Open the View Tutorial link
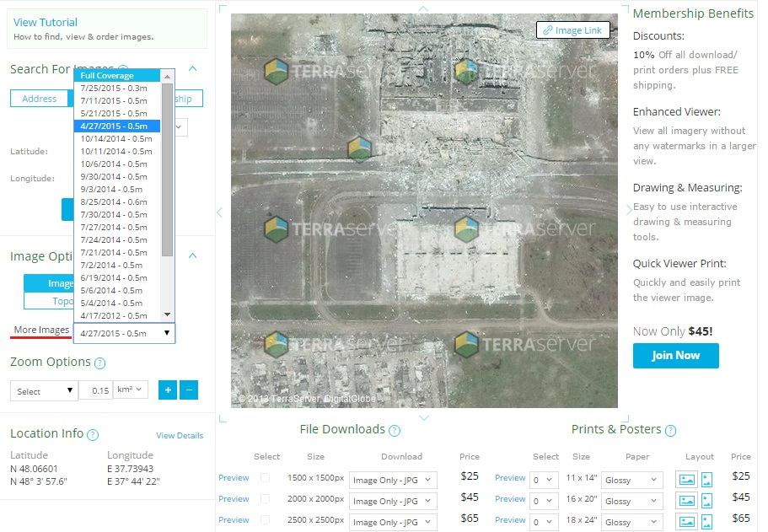The width and height of the screenshot is (768, 532). pos(46,22)
